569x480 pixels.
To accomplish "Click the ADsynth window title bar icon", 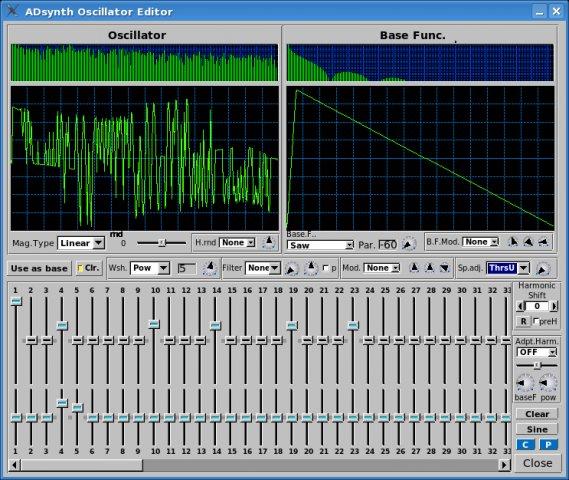I will pyautogui.click(x=12, y=10).
